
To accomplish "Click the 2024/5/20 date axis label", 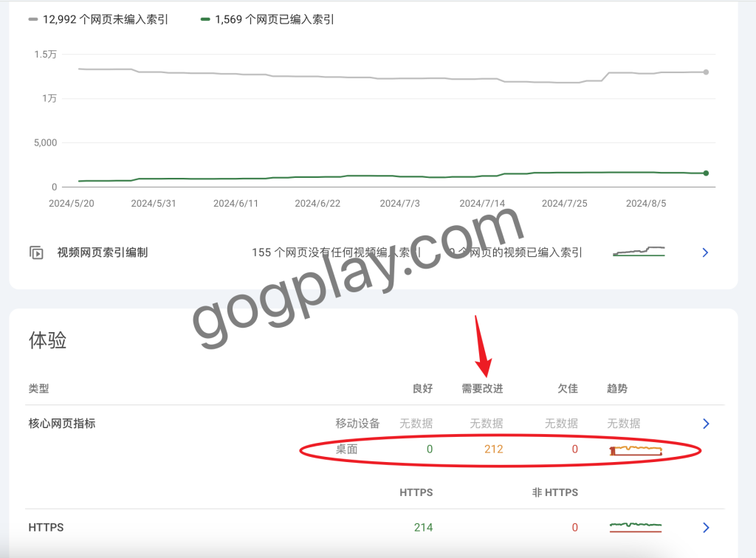I will (x=72, y=204).
